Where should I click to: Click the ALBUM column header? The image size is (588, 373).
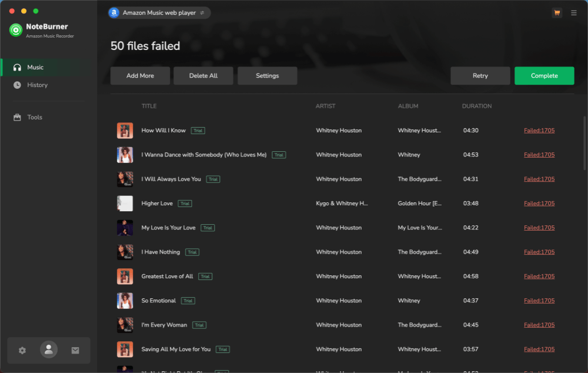408,106
